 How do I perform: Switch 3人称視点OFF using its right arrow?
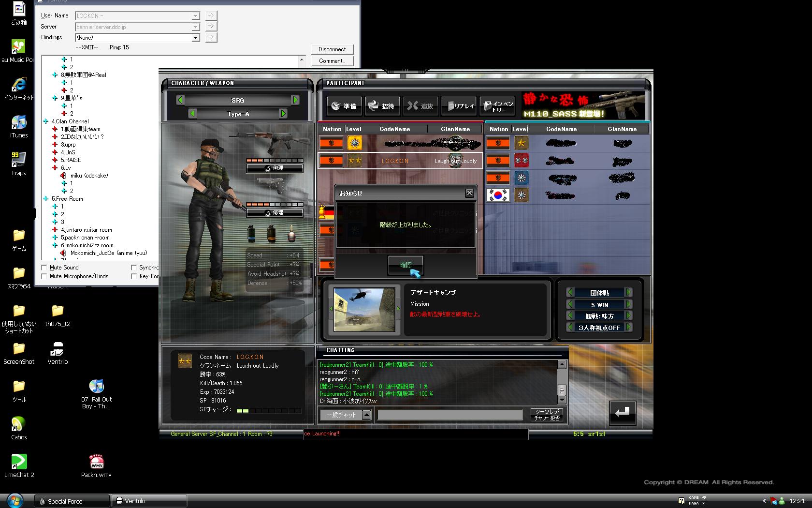click(628, 328)
